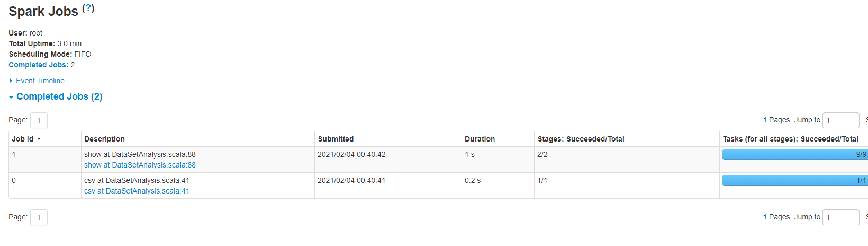The height and width of the screenshot is (246, 868).
Task: Click the 1/1 task progress bar
Action: 794,180
